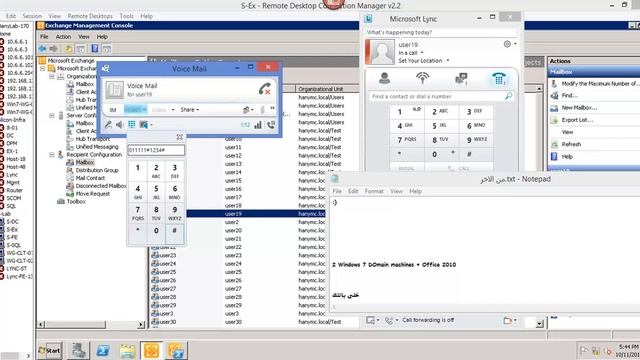
Task: Collapse Server Configuration tree node
Action: [x=52, y=116]
